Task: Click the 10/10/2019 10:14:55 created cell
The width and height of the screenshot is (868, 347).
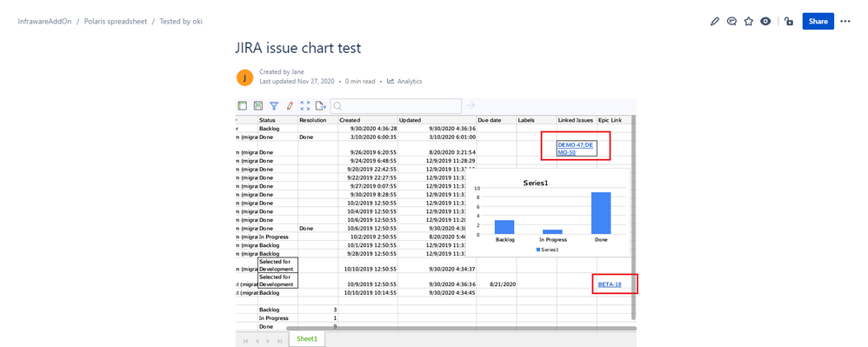Action: pos(368,292)
